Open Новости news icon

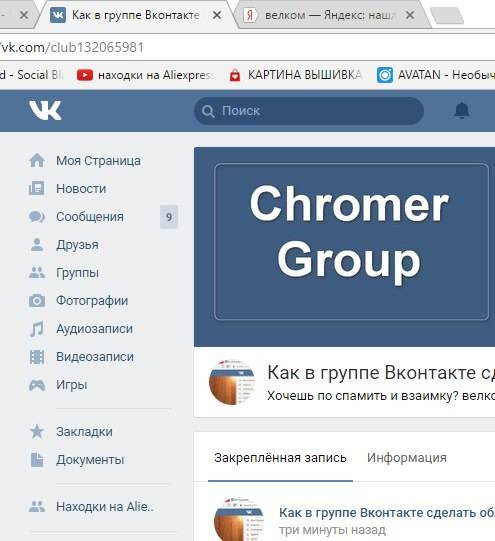[37, 188]
